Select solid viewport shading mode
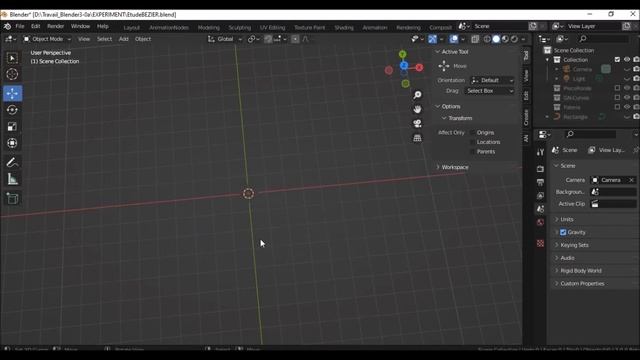This screenshot has height=360, width=640. [x=496, y=39]
